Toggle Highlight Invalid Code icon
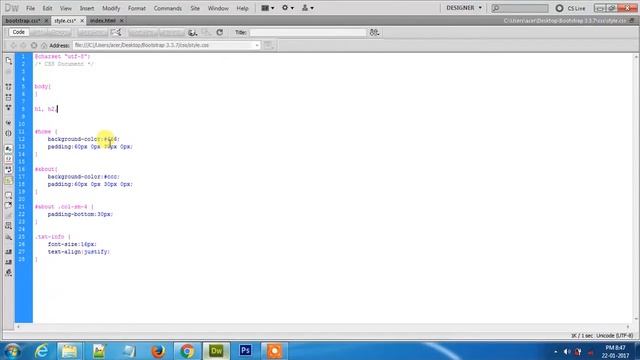 click(x=9, y=159)
